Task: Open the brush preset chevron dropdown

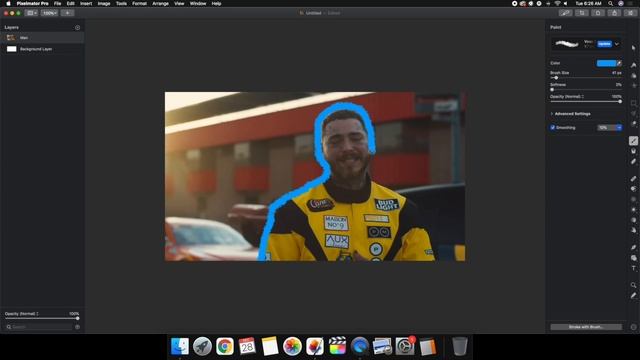Action: click(617, 44)
